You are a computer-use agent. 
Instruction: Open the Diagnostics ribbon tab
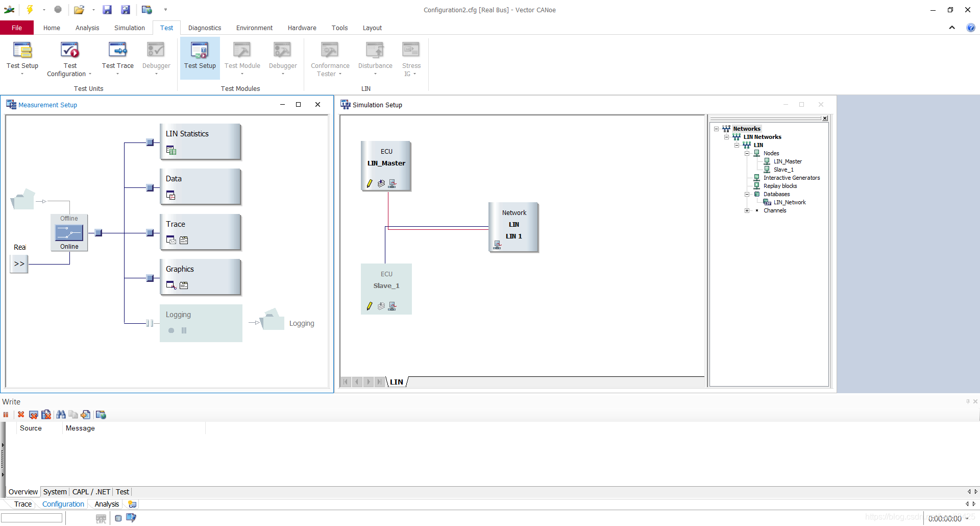point(205,28)
